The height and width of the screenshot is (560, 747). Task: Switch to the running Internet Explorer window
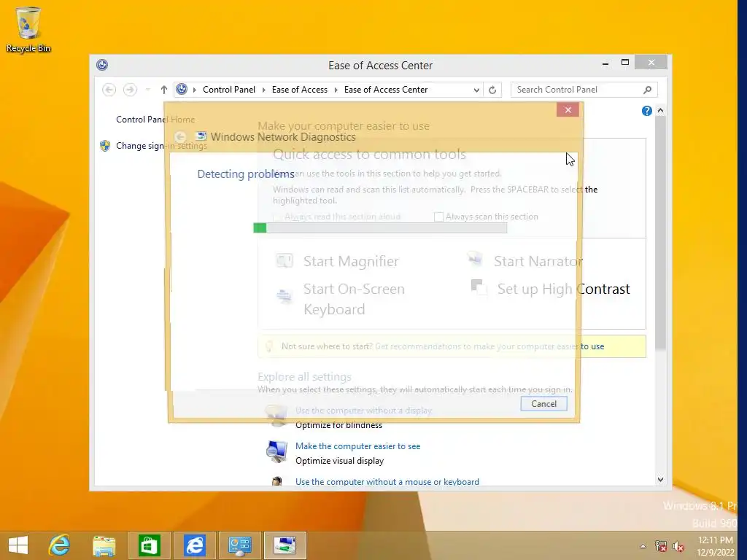(194, 545)
